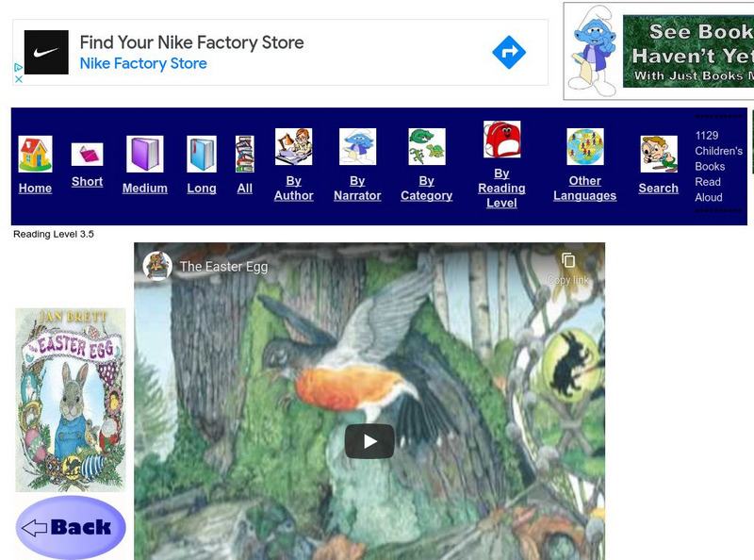Click the Copy link icon on video
The width and height of the screenshot is (754, 560).
(x=568, y=261)
